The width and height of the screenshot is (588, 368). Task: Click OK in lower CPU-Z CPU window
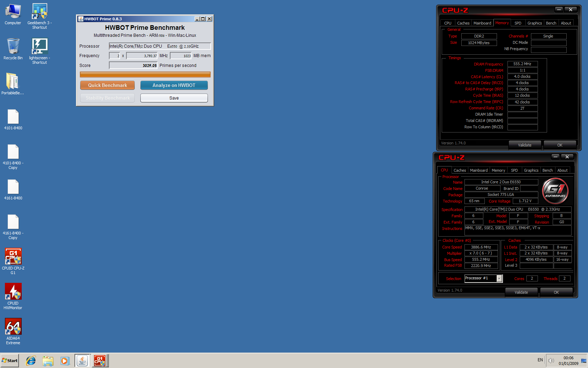click(556, 292)
